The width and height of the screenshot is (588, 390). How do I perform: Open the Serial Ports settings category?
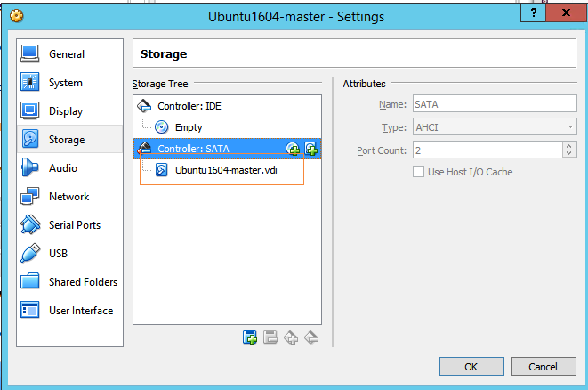click(69, 225)
